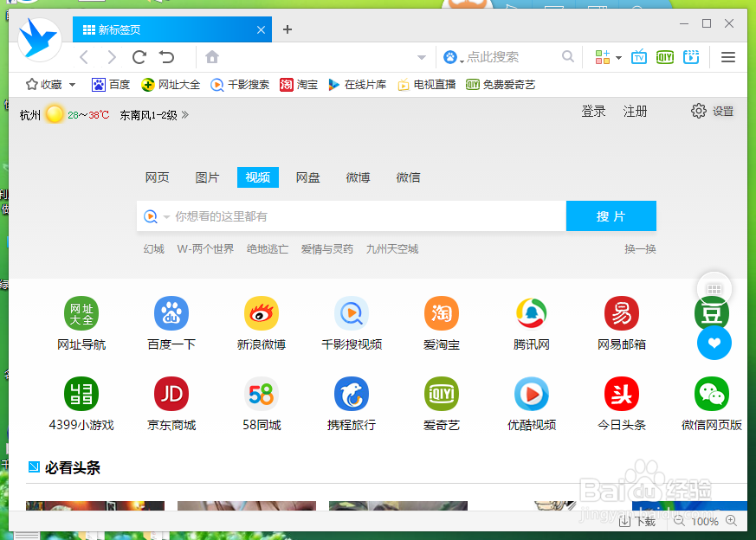Expand the apps grid dropdown arrow
The image size is (756, 540).
(618, 58)
